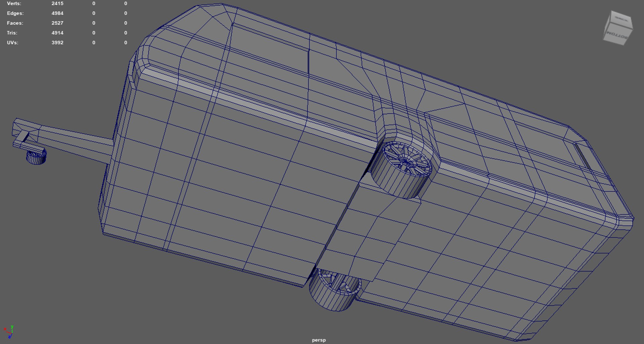
Task: Click the edge count value 4984
Action: 57,13
